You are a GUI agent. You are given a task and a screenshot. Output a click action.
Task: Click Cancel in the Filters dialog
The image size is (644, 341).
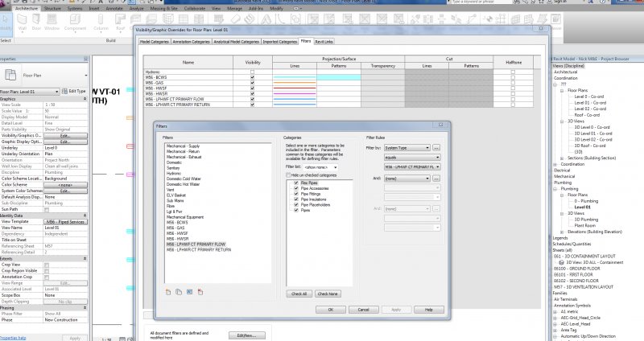(x=364, y=310)
